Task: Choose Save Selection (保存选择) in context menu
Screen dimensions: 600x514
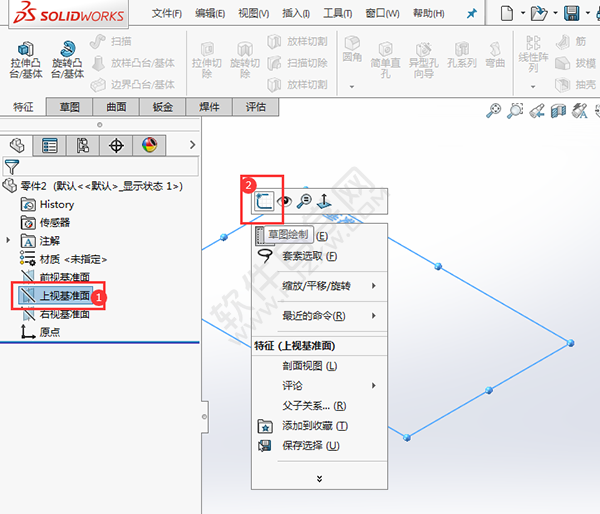Action: (x=320, y=446)
